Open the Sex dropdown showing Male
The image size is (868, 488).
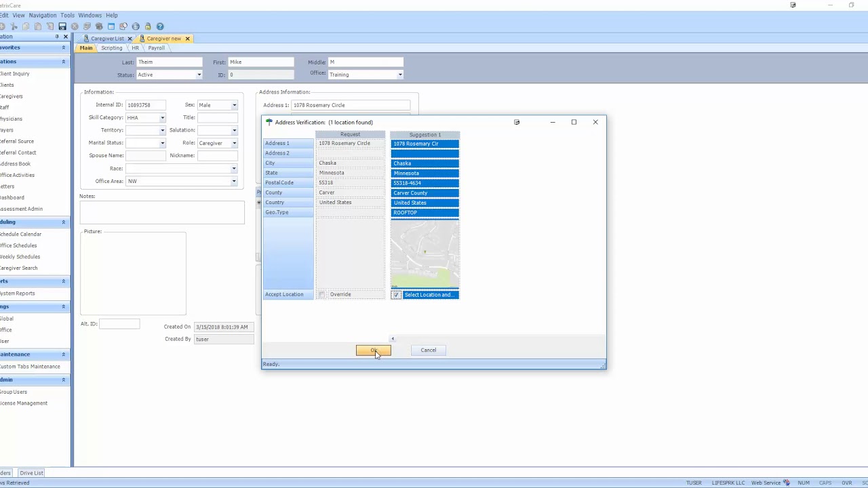point(234,105)
